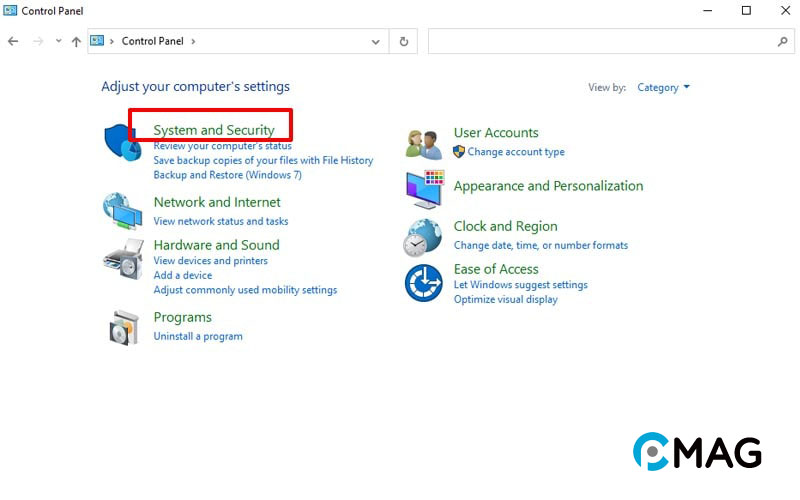Open the System and Security heading link
The width and height of the screenshot is (800, 500).
coord(213,130)
